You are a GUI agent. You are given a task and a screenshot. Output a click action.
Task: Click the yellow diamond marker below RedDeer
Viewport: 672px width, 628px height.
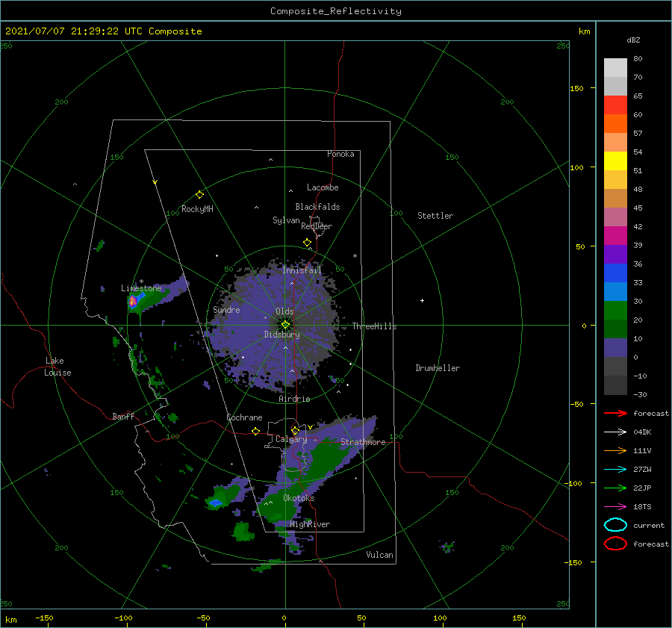pyautogui.click(x=307, y=243)
